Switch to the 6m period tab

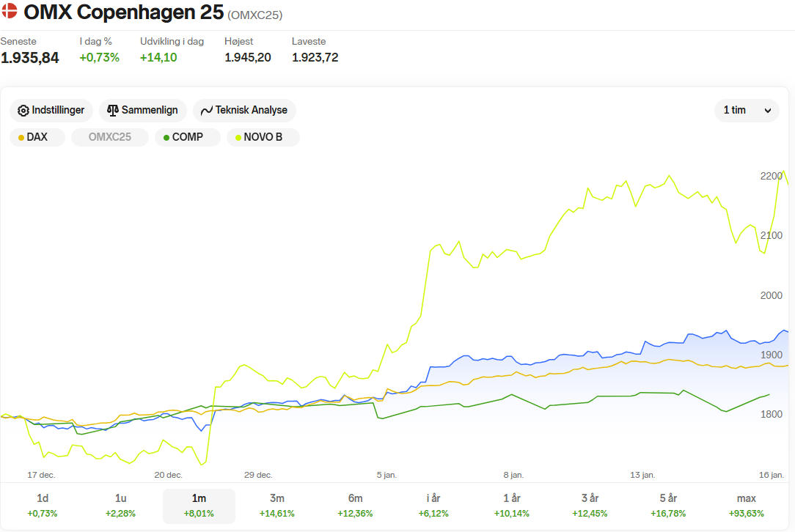click(x=355, y=506)
